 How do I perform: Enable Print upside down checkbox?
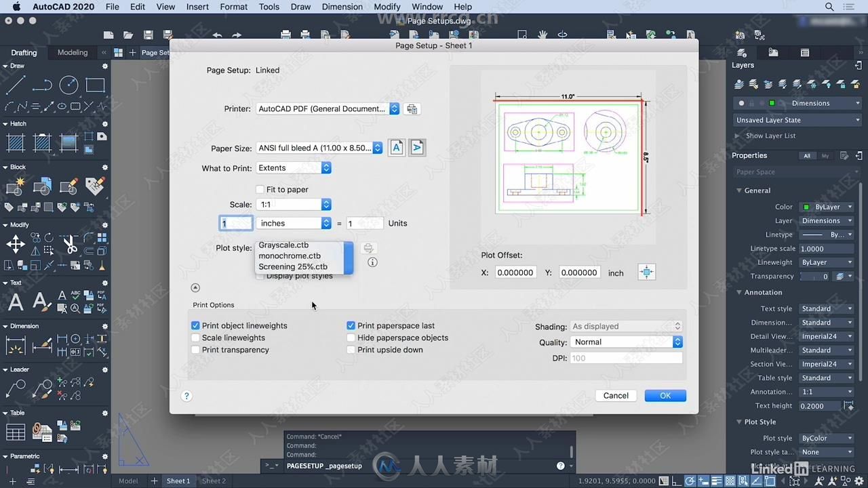point(351,350)
